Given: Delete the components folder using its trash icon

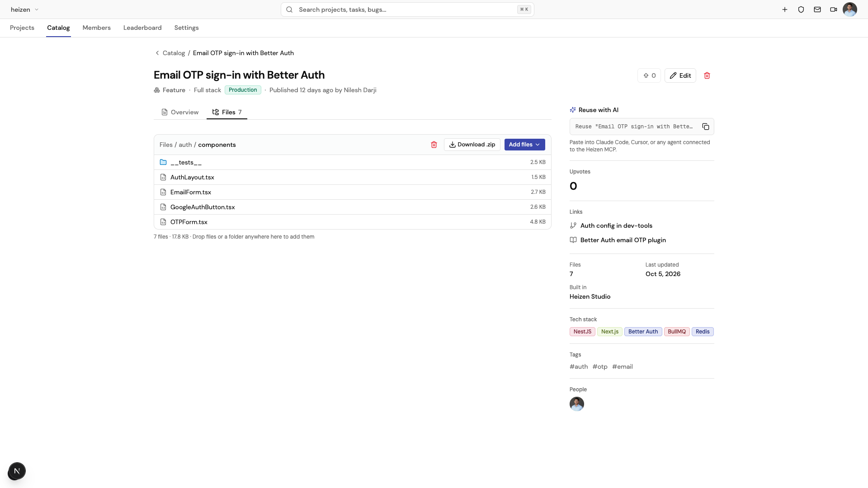Looking at the screenshot, I should pos(434,145).
